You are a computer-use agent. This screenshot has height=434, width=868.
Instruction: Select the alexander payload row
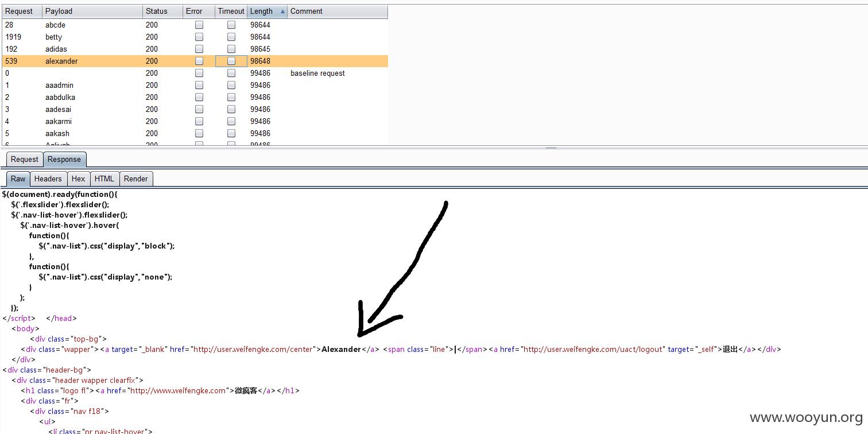[x=195, y=61]
